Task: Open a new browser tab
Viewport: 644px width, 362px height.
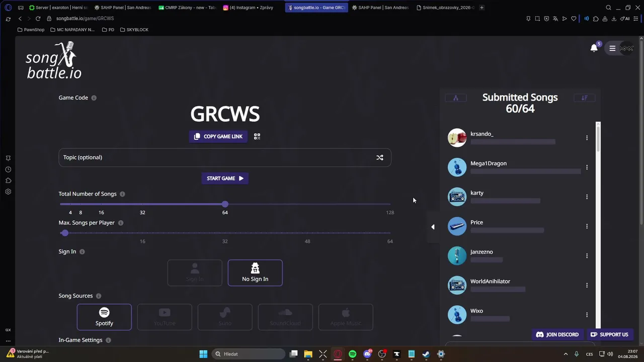Action: coord(481,8)
